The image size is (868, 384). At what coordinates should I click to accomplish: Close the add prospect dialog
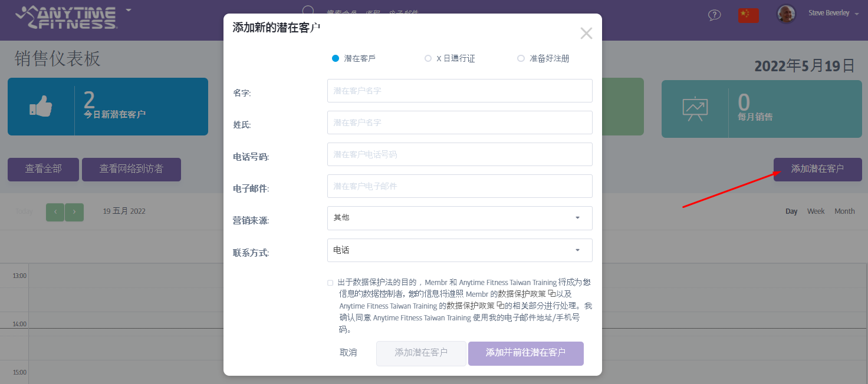pyautogui.click(x=586, y=33)
